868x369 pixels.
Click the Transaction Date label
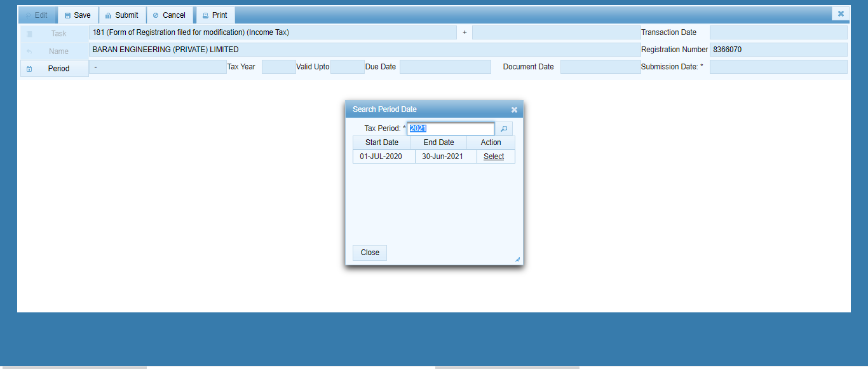(x=668, y=32)
